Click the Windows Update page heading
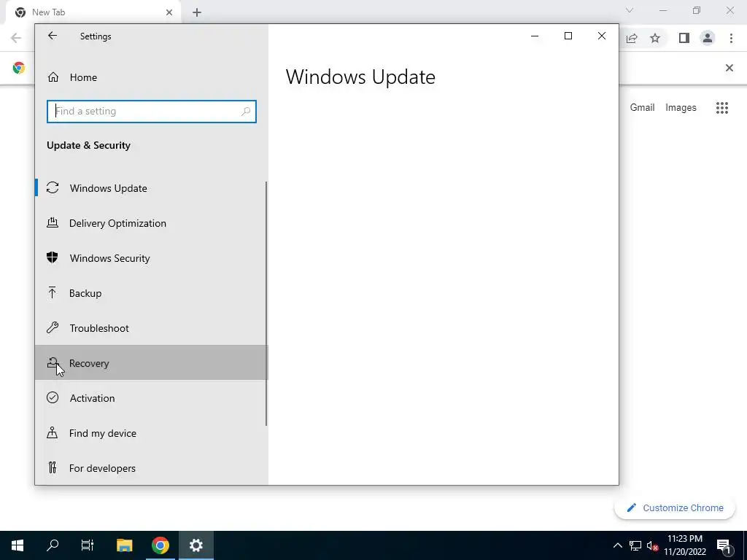This screenshot has width=747, height=560. pyautogui.click(x=360, y=77)
